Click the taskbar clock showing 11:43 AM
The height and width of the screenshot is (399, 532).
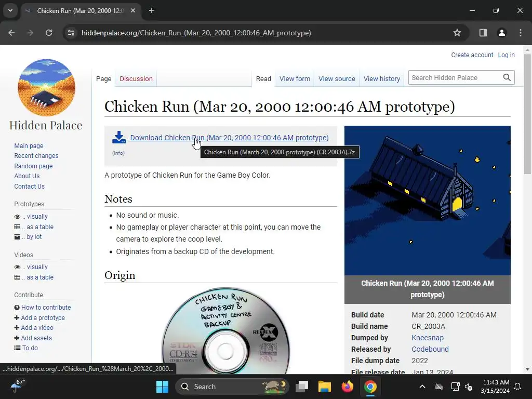click(x=495, y=387)
